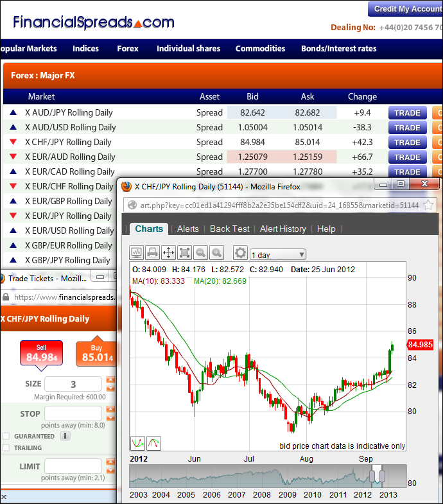
Task: Click the chart window URL bar
Action: [x=280, y=205]
